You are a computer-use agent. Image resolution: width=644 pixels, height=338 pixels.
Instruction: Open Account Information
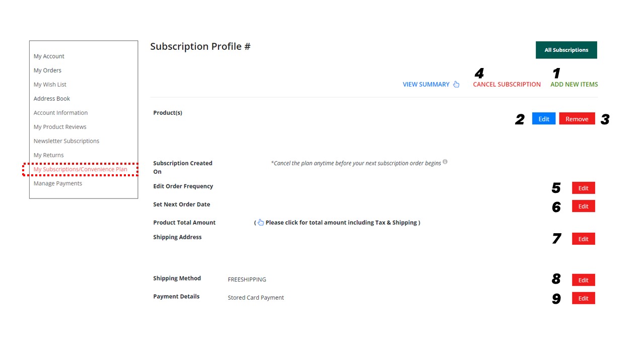(x=60, y=113)
